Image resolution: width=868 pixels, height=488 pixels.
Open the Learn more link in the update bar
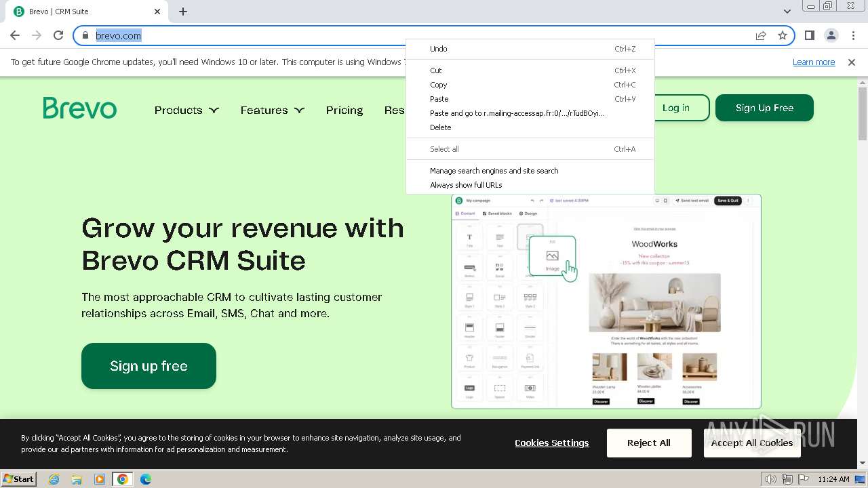coord(814,62)
